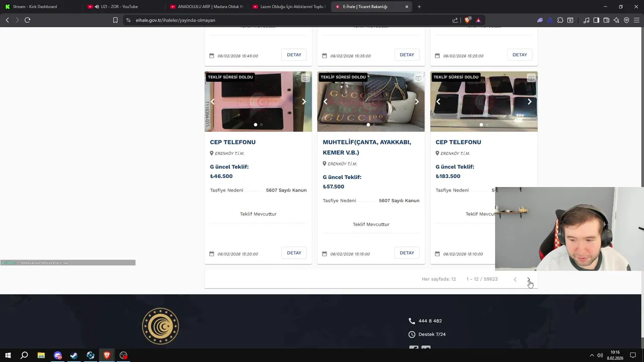The width and height of the screenshot is (644, 362).
Task: Show previous photo of ₺183.500 CEP TELEFONU
Action: coord(438,102)
